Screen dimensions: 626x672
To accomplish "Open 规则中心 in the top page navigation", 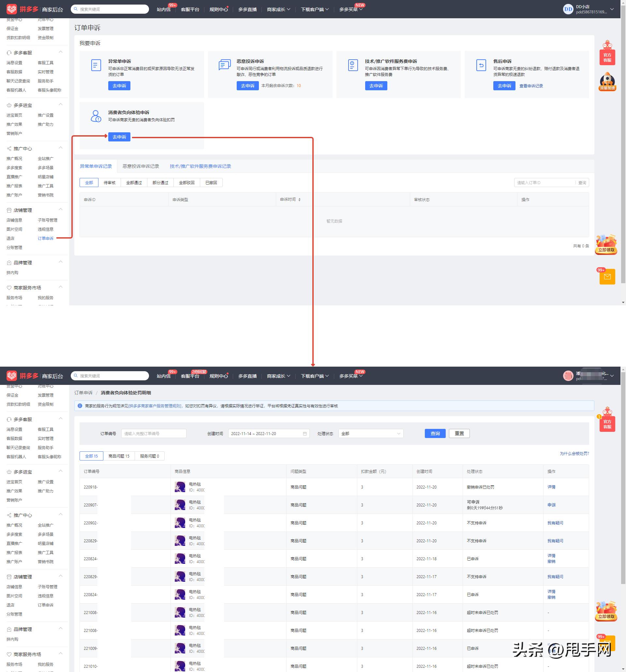I will (x=218, y=9).
